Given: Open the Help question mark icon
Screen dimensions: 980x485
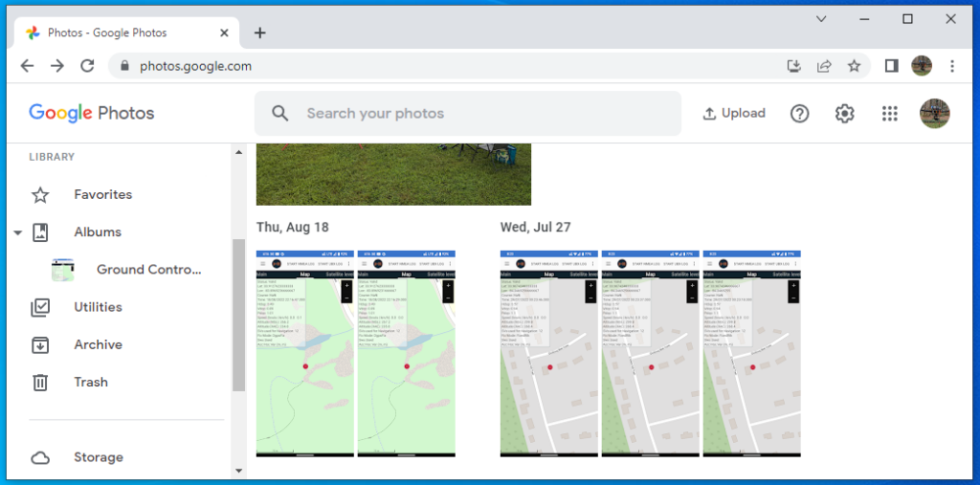Looking at the screenshot, I should (799, 113).
